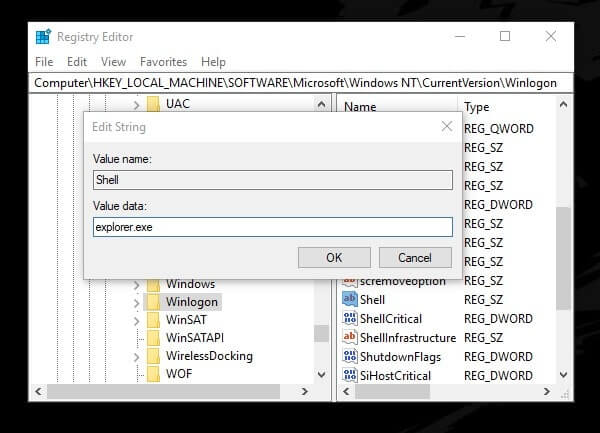This screenshot has height=433, width=600.
Task: Click the tree pane horizontal scroll left arrow
Action: (38, 391)
